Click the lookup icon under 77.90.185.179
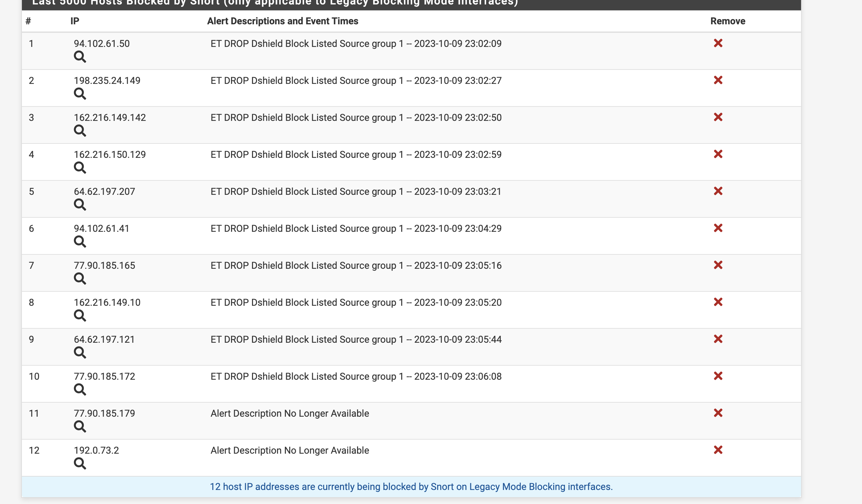 [80, 426]
